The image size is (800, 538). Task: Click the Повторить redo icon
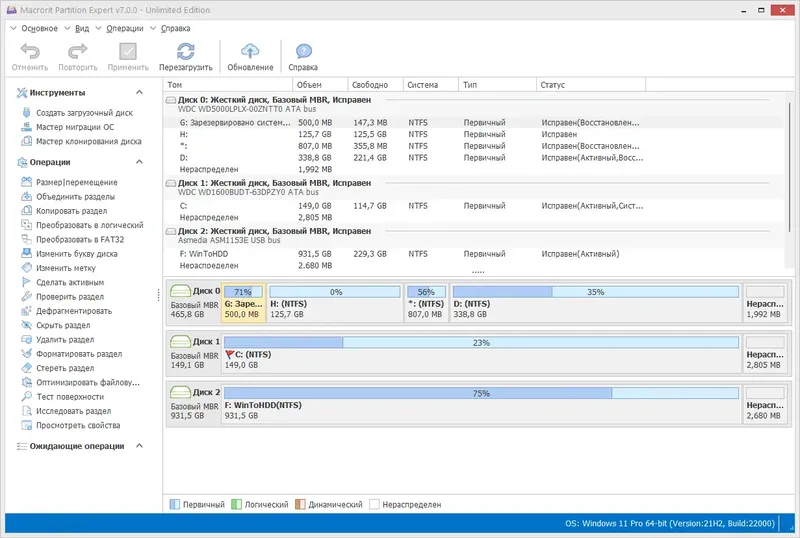[78, 52]
